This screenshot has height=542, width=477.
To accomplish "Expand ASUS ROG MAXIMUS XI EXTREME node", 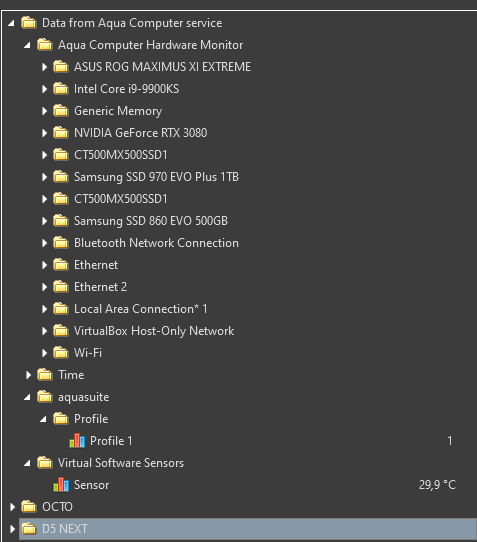I will [44, 67].
